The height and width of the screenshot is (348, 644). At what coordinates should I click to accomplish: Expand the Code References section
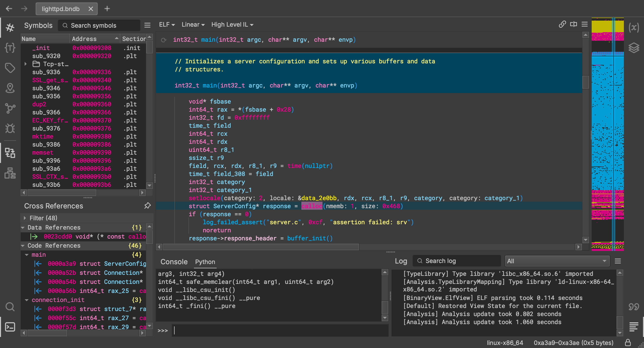point(24,245)
